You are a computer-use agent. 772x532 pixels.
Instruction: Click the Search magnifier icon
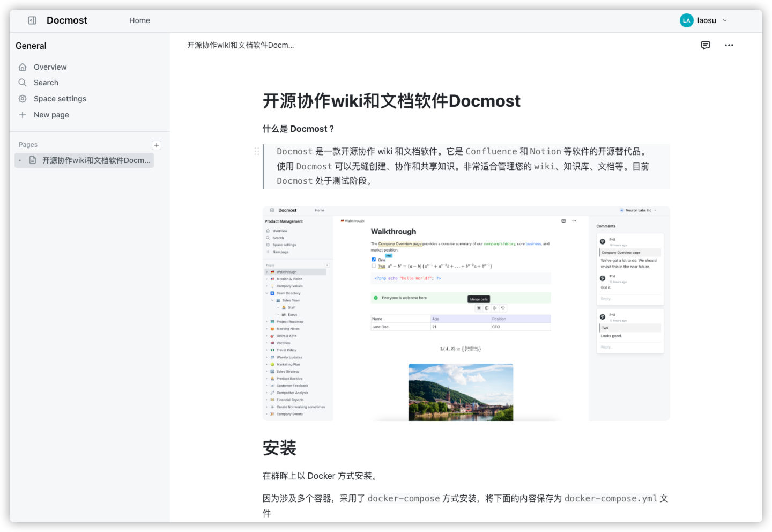coord(23,83)
